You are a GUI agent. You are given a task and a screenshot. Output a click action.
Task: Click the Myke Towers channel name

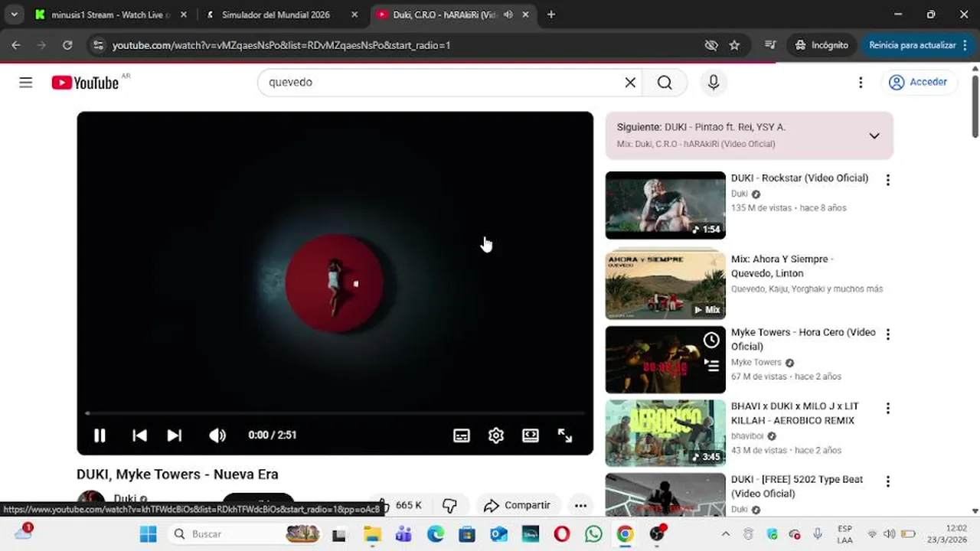click(x=756, y=363)
